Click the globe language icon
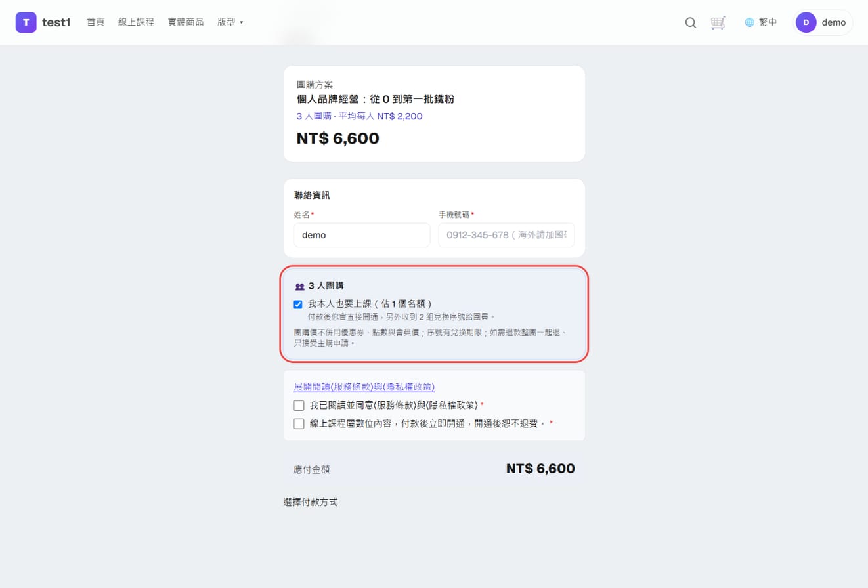This screenshot has height=588, width=868. click(x=749, y=22)
